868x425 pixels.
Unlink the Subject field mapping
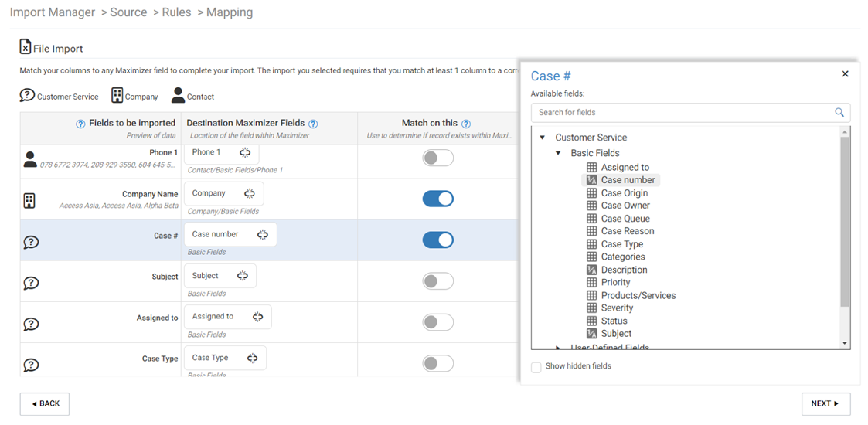click(243, 276)
